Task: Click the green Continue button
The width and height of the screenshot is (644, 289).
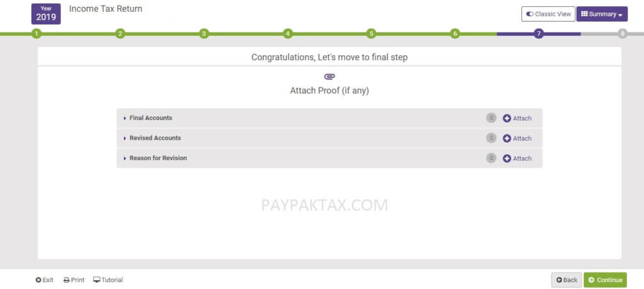Action: click(605, 280)
